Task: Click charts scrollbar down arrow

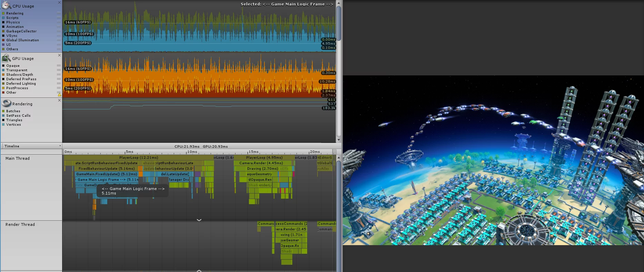Action: [x=339, y=140]
